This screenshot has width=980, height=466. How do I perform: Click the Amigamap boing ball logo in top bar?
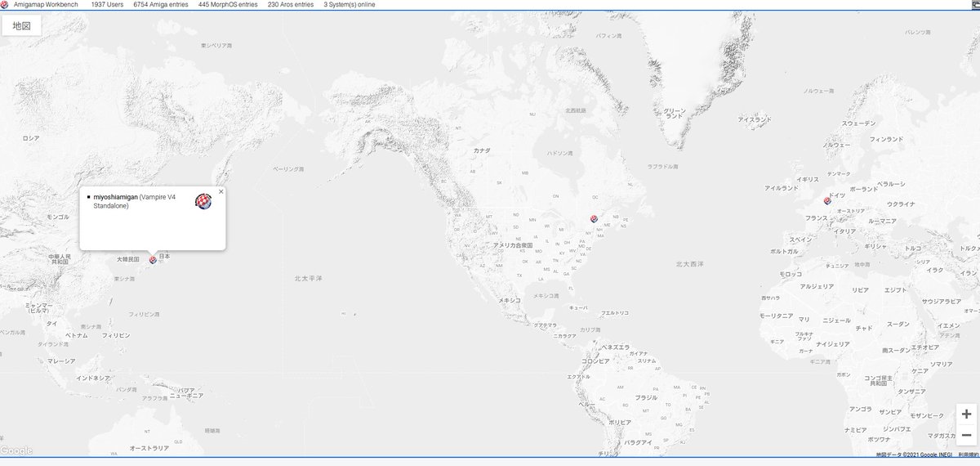pos(5,4)
